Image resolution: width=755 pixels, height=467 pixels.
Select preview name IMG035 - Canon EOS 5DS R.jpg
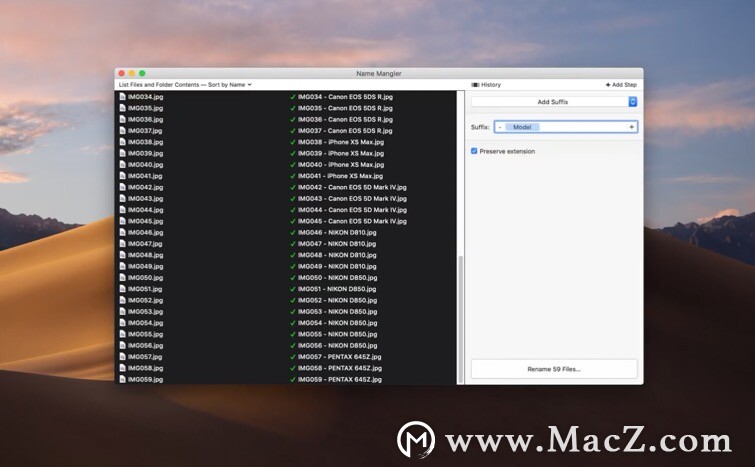tap(345, 108)
